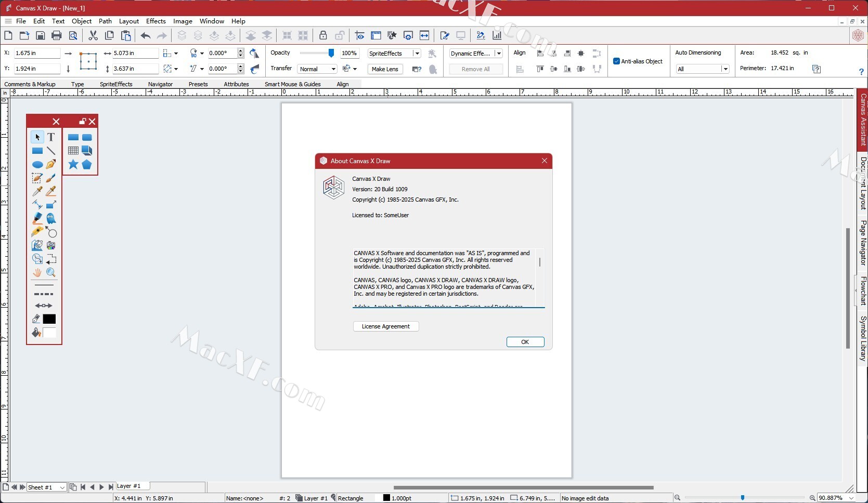Image resolution: width=868 pixels, height=503 pixels.
Task: Click the New document icon
Action: coord(8,35)
